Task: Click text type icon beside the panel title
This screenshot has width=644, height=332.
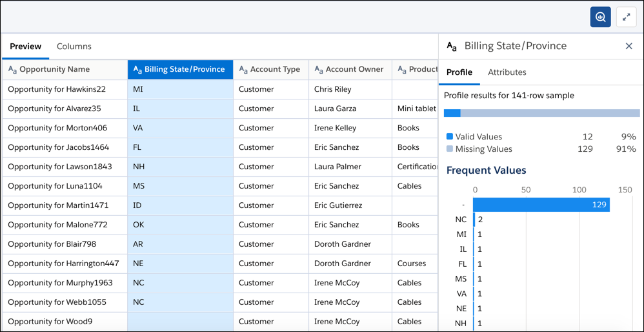Action: (x=452, y=46)
